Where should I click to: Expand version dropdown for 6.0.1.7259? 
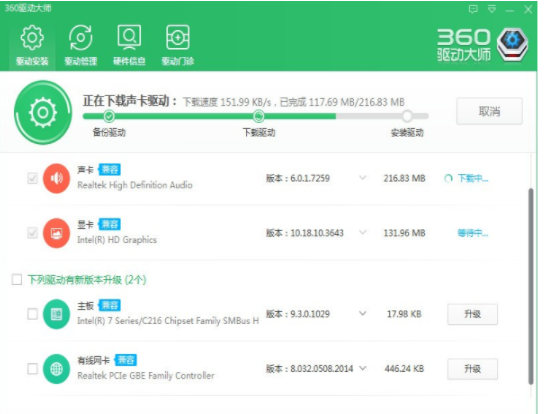(x=362, y=178)
